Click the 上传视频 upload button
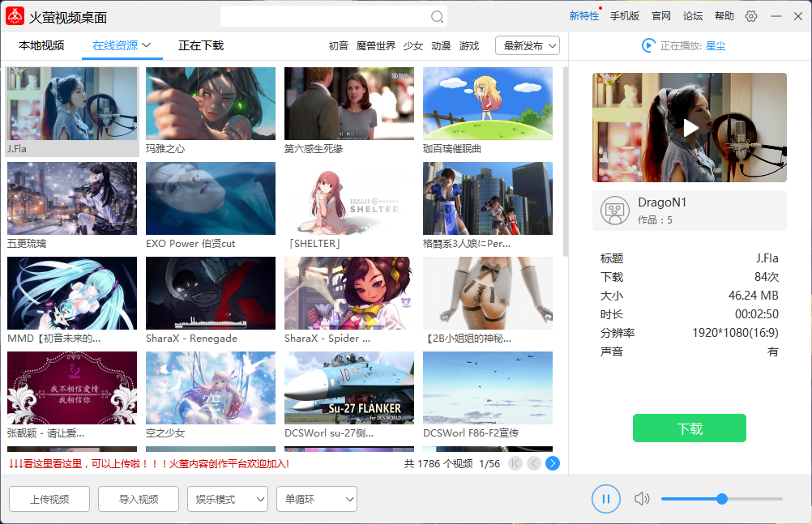Screen dimensions: 812x524 49,499
